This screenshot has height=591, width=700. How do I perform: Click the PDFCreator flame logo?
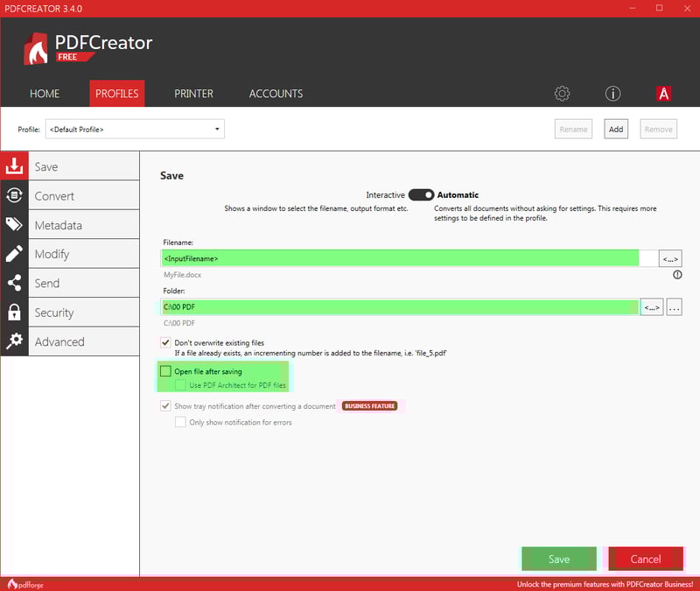tap(36, 49)
